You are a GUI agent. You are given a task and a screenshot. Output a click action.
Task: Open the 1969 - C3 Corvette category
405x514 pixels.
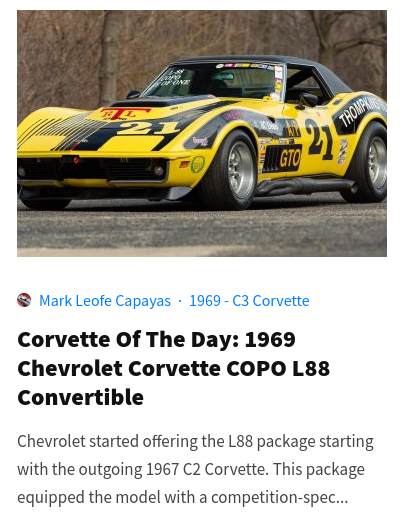(249, 301)
